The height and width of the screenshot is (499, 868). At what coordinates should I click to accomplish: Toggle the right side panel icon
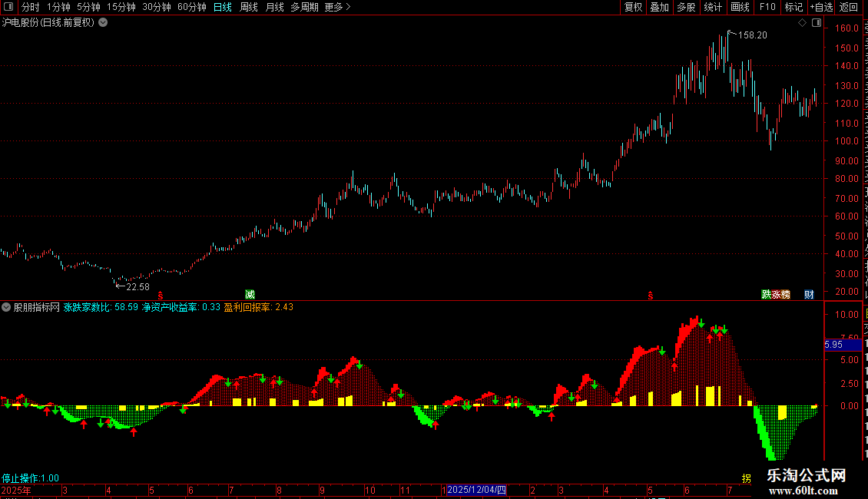pyautogui.click(x=817, y=23)
